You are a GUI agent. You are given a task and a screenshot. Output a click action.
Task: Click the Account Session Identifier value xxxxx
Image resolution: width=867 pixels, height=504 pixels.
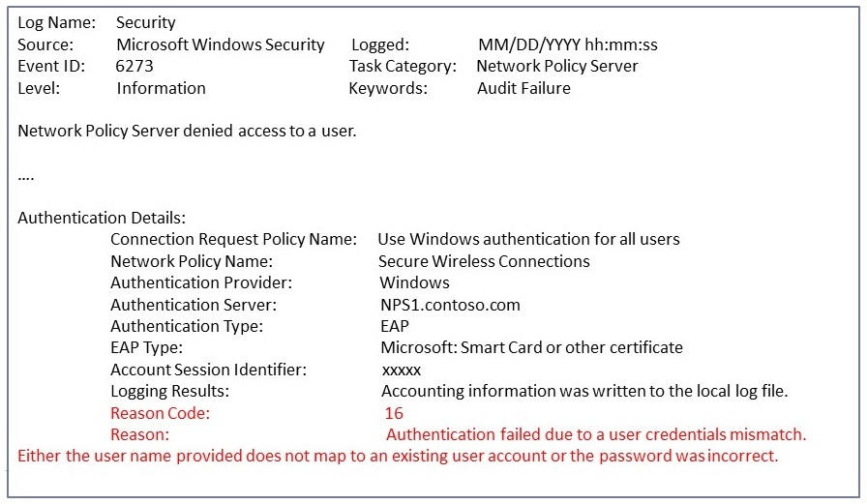pos(402,370)
